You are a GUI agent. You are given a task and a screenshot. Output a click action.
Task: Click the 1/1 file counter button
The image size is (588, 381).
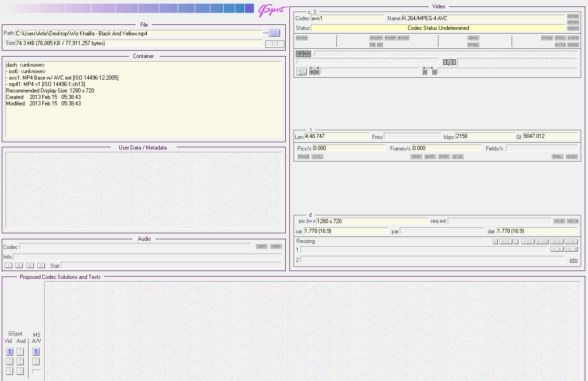pos(275,44)
